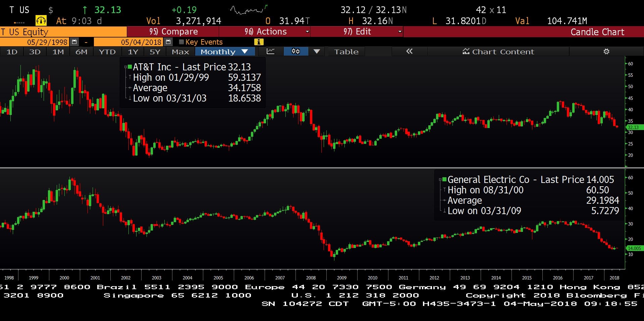This screenshot has height=321, width=644.
Task: Click the 95) Compare button
Action: (173, 31)
